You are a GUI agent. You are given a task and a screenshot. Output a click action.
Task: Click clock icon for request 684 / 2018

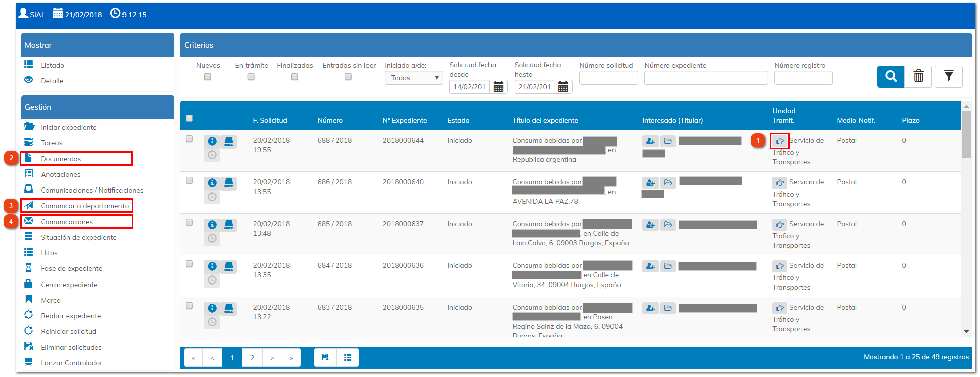pos(212,280)
